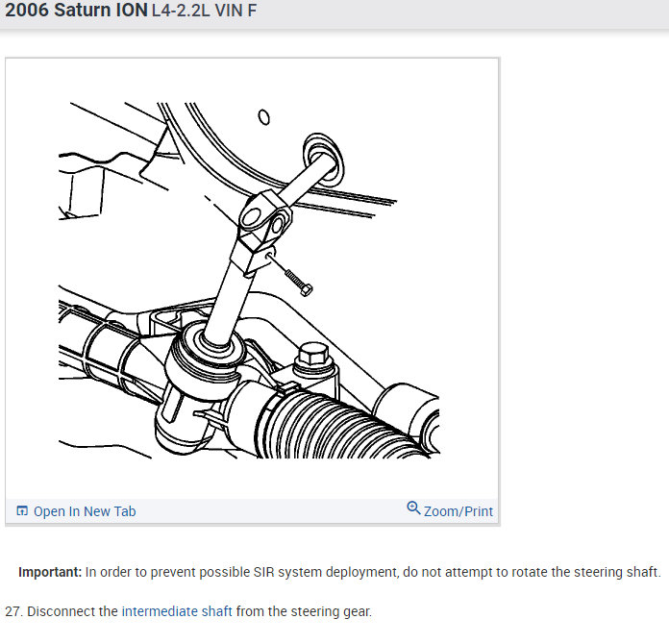The height and width of the screenshot is (644, 669).
Task: Click the bold Important label
Action: (50, 572)
